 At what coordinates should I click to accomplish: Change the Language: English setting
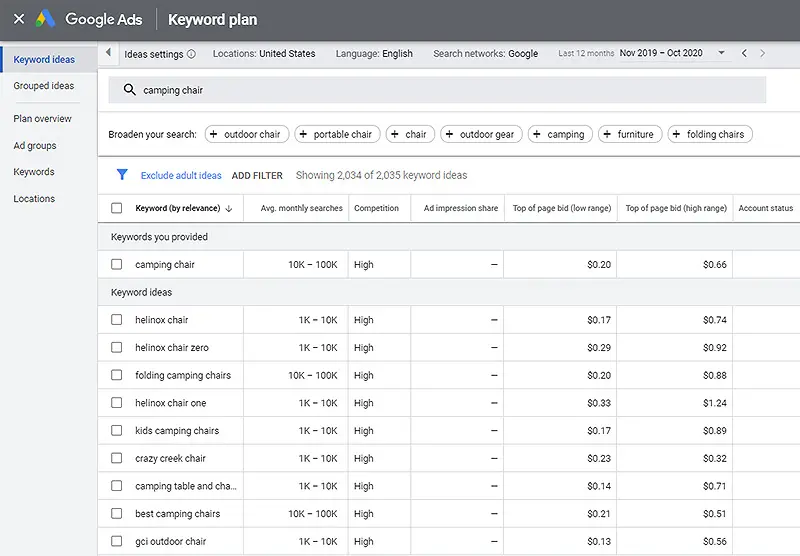[x=374, y=54]
